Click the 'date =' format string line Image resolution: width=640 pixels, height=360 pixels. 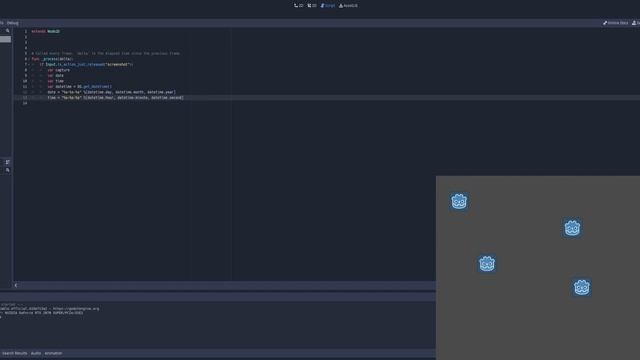click(111, 92)
